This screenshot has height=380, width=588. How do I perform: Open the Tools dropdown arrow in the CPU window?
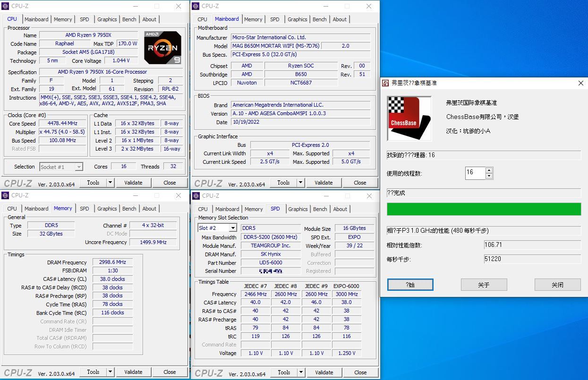click(x=110, y=183)
